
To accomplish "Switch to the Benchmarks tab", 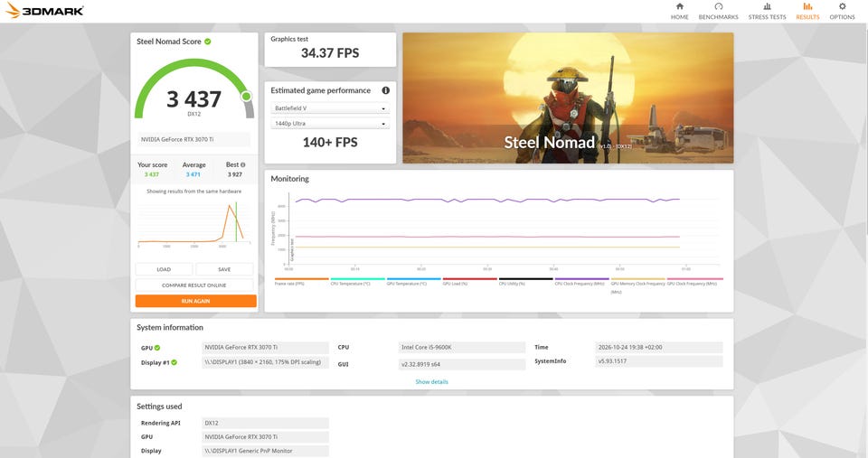I will click(718, 11).
